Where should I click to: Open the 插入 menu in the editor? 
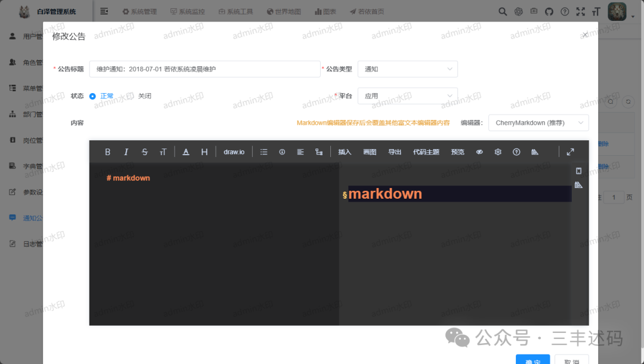345,152
